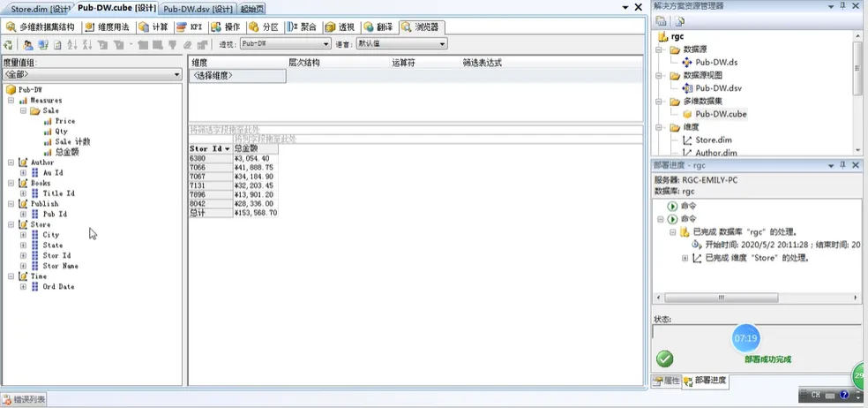Image resolution: width=868 pixels, height=408 pixels.
Task: Open the KPI tab
Action: click(190, 26)
